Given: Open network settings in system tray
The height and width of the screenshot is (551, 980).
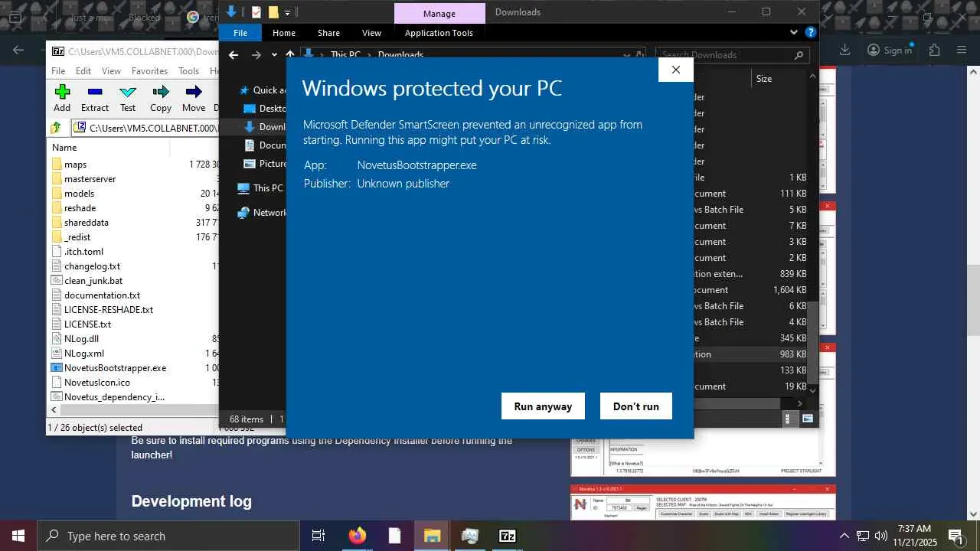Looking at the screenshot, I should click(x=863, y=536).
